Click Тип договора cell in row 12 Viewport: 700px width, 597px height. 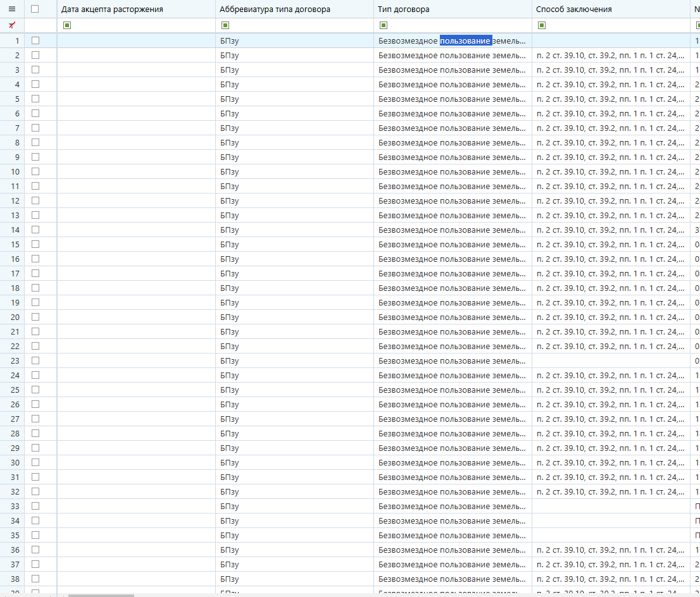pyautogui.click(x=453, y=200)
